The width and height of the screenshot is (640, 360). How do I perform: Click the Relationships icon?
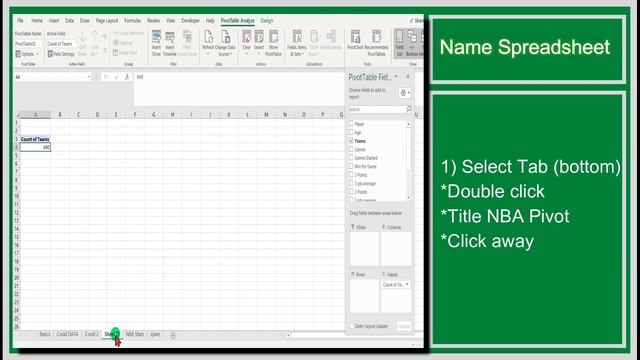click(331, 37)
